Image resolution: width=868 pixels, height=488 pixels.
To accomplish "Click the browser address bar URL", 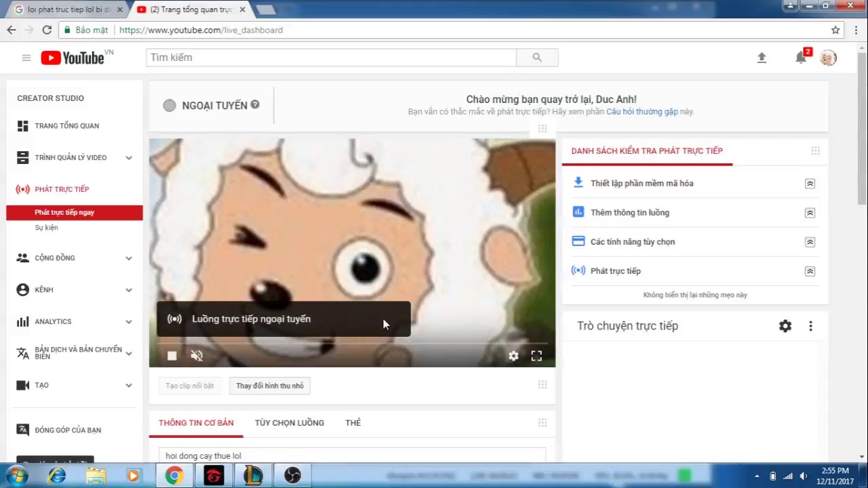I will pyautogui.click(x=201, y=30).
